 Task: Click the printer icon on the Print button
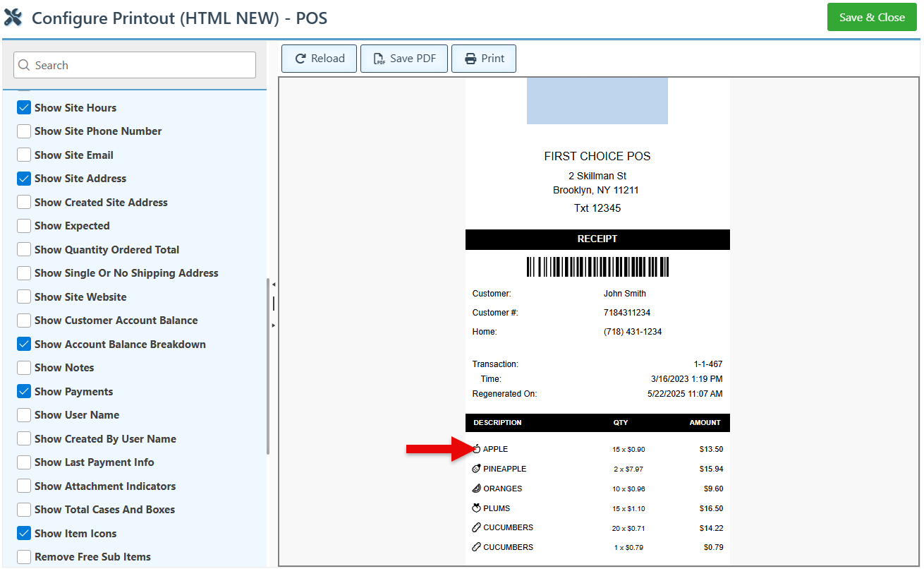tap(470, 59)
